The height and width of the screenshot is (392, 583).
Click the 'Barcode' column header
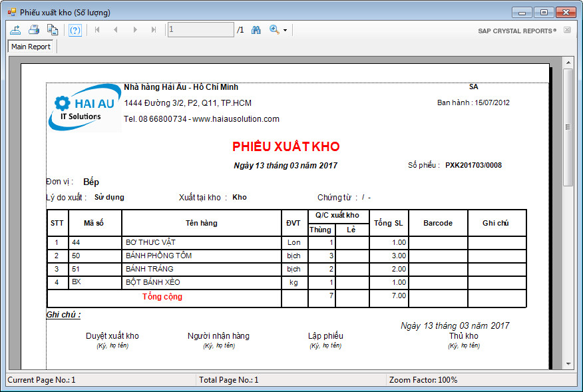coord(438,223)
